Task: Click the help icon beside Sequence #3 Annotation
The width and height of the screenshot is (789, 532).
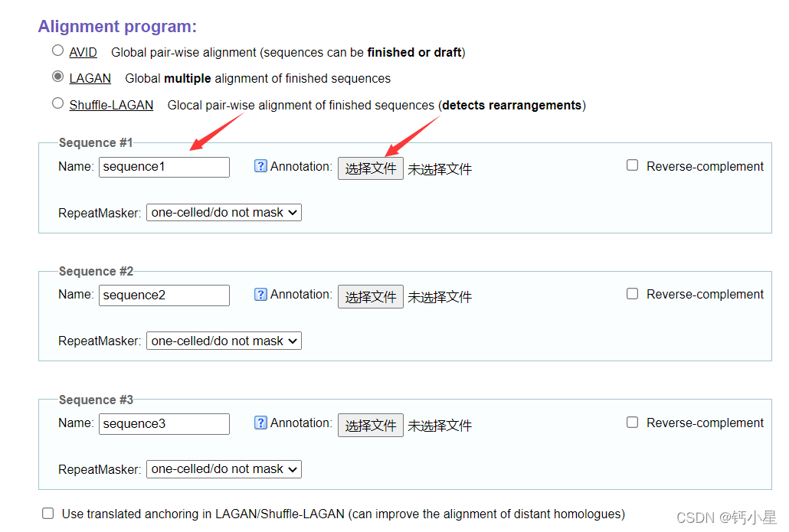Action: point(260,423)
